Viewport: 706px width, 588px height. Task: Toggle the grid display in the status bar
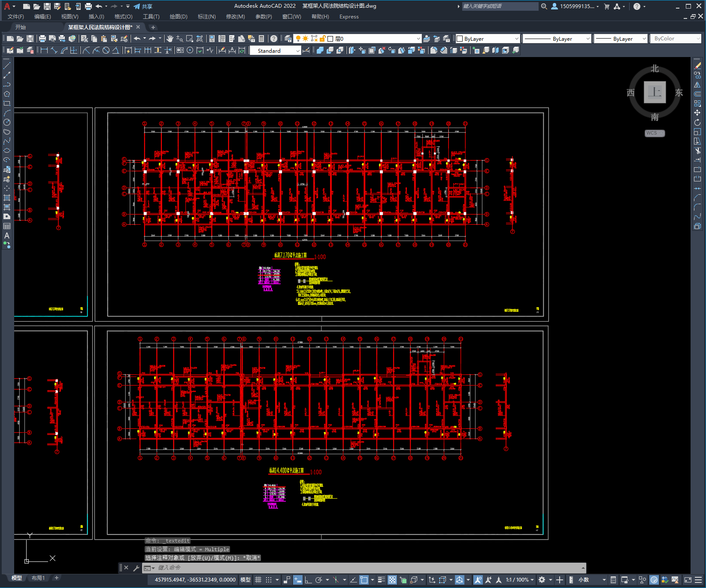tap(258, 580)
